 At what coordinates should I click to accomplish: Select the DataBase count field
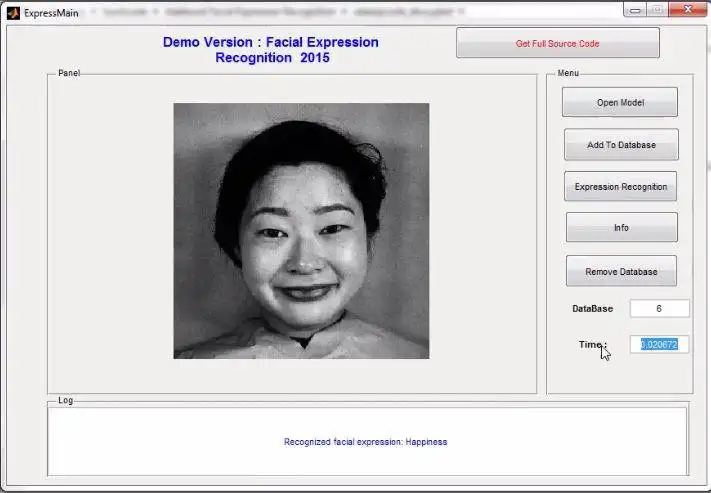point(659,308)
